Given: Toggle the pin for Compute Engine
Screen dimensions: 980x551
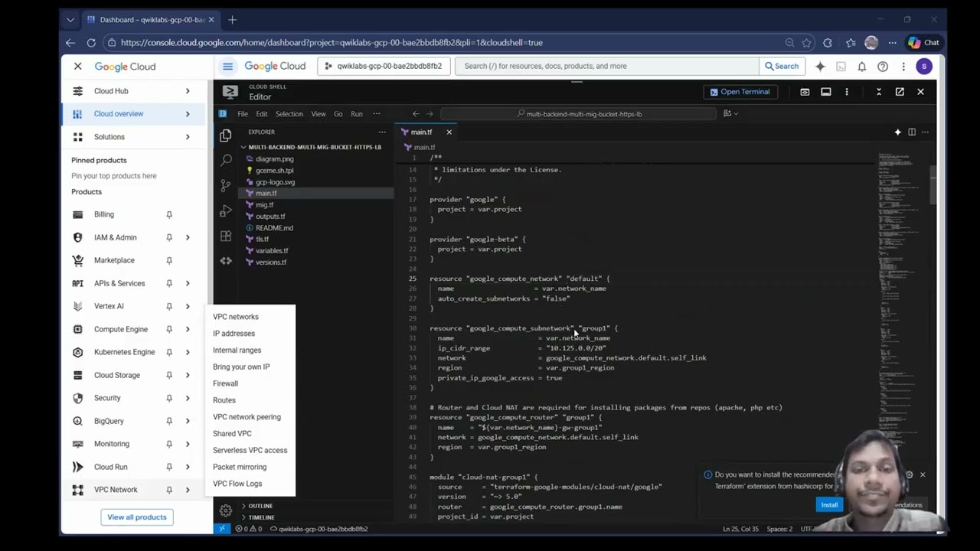Looking at the screenshot, I should click(169, 329).
